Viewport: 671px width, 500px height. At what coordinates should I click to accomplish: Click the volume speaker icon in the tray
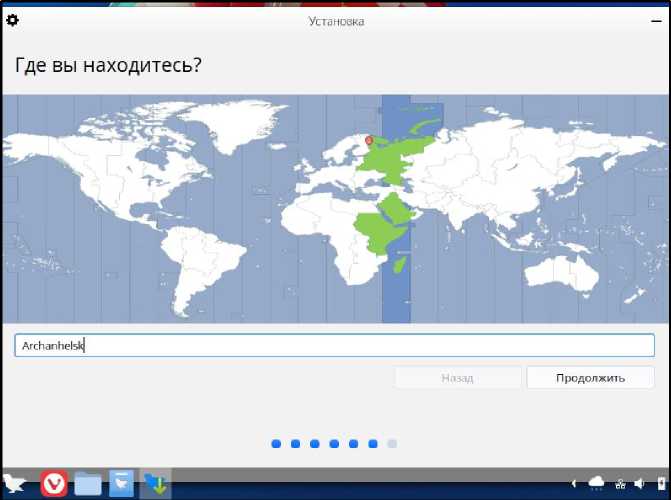click(x=639, y=484)
